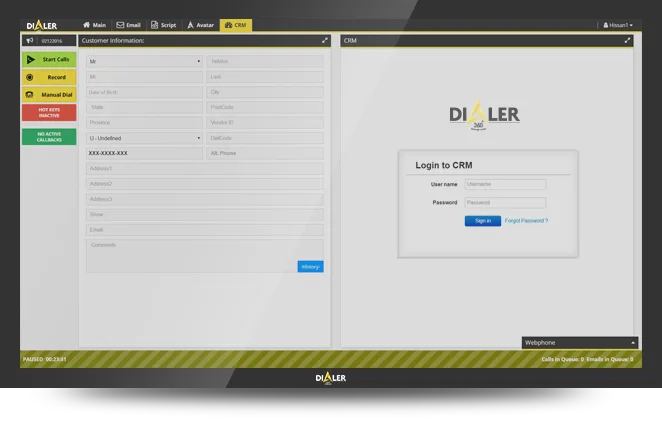Click the CRM Password field
This screenshot has height=429, width=662.
(505, 203)
